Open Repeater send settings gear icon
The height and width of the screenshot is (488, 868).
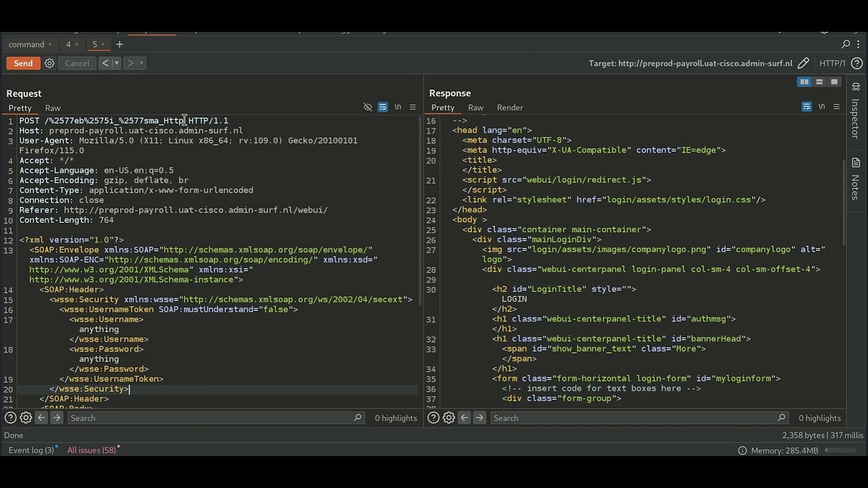(x=50, y=63)
